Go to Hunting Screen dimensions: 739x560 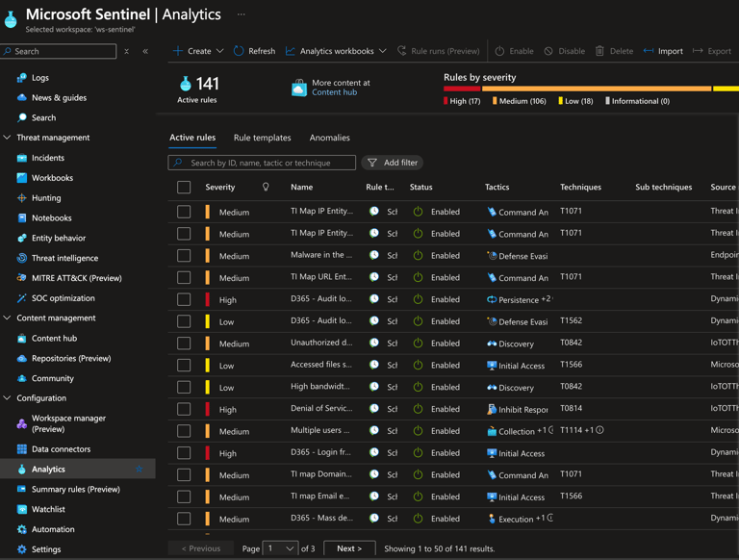(46, 198)
